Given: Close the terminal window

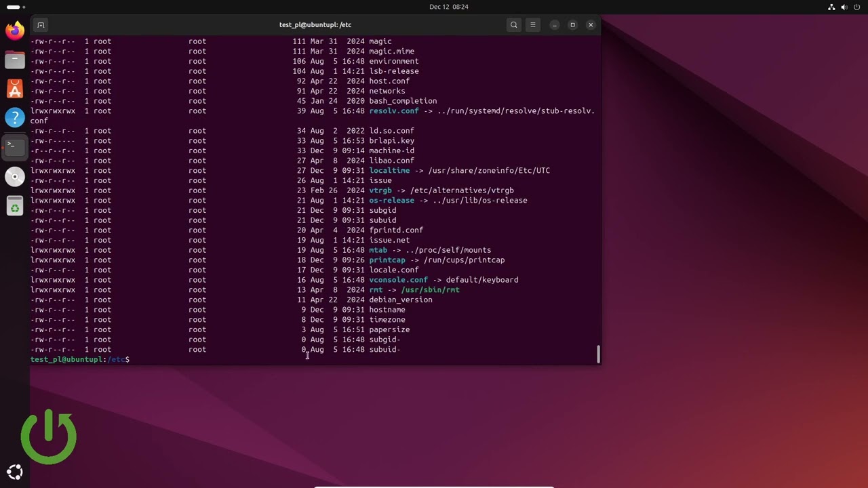Looking at the screenshot, I should pos(591,25).
